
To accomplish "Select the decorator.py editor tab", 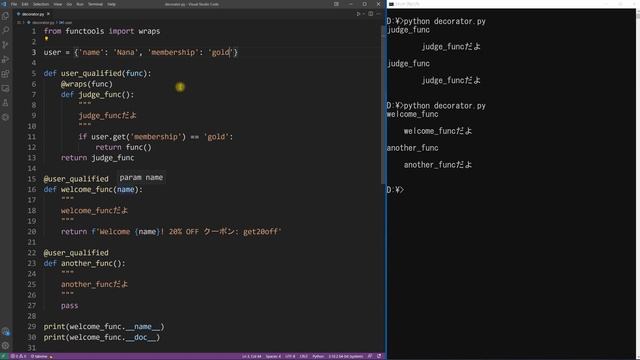I will coord(33,14).
